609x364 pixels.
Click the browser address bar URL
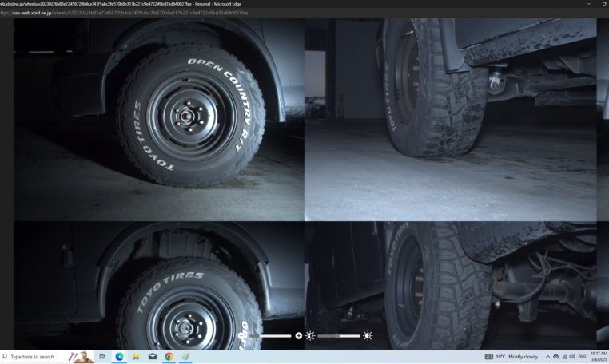pos(125,13)
